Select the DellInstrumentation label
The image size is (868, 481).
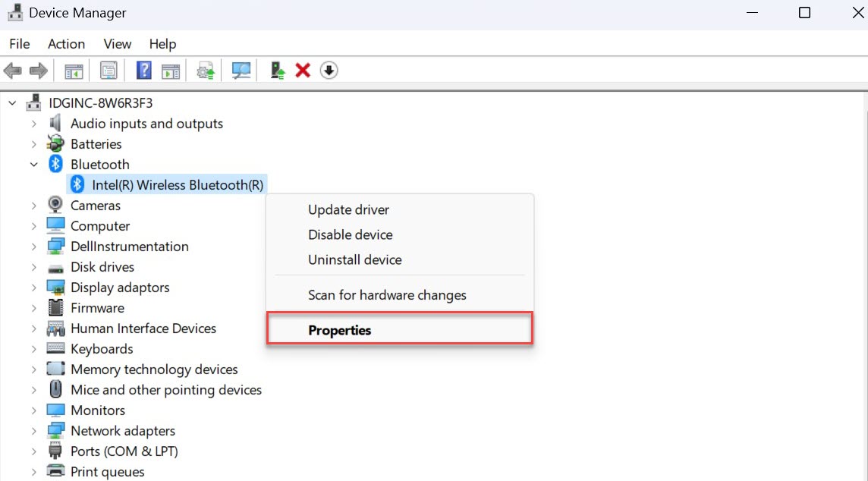coord(130,247)
